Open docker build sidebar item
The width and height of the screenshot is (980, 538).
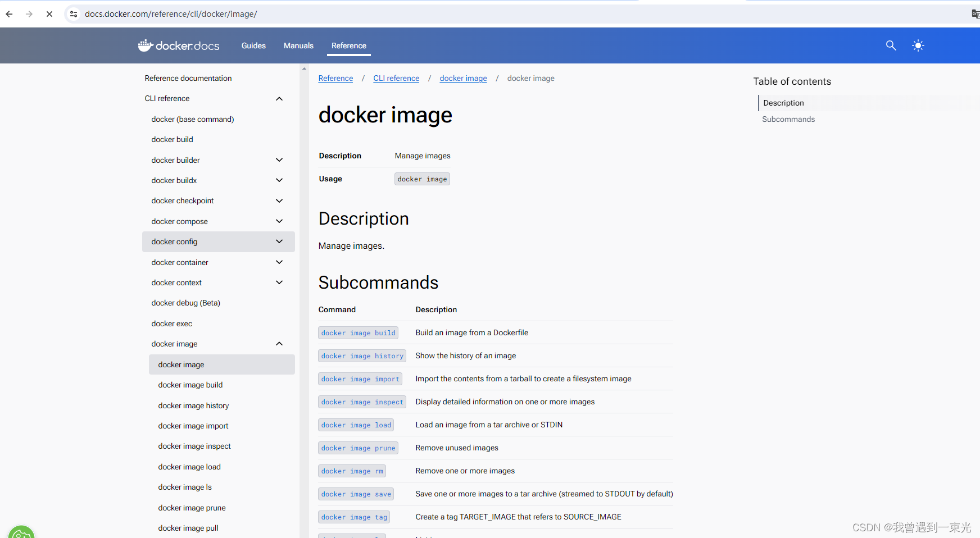[x=172, y=139]
